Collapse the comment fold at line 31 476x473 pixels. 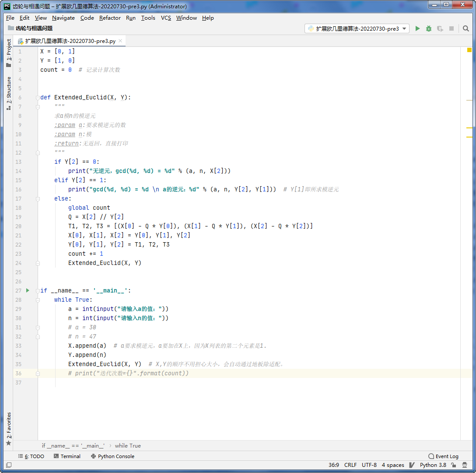point(38,328)
